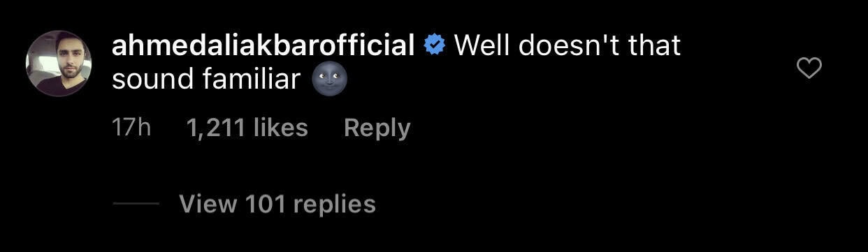Viewport: 868px width, 252px height.
Task: Tap the word 'likes' under the comment
Action: pyautogui.click(x=280, y=128)
